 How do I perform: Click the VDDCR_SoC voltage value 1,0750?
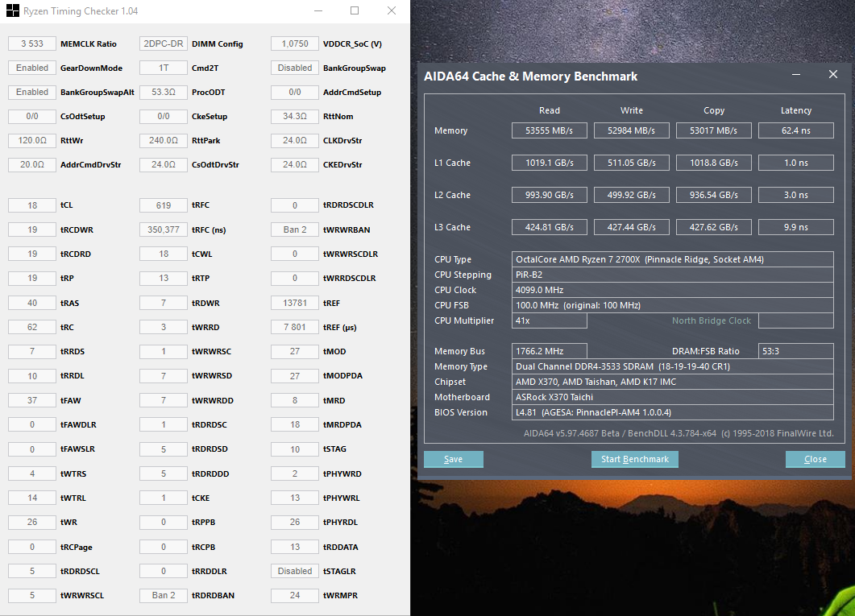tap(295, 43)
